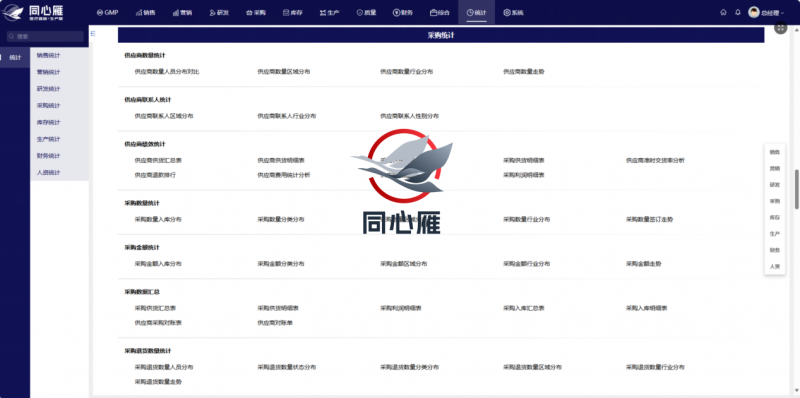The height and width of the screenshot is (398, 800).
Task: Open the 研发 module in top bar
Action: coord(219,12)
